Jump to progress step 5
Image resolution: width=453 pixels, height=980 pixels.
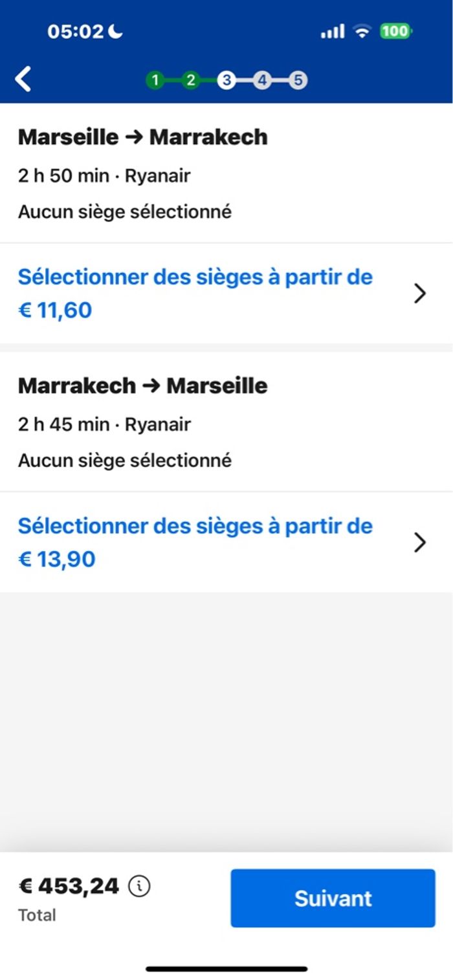[297, 80]
